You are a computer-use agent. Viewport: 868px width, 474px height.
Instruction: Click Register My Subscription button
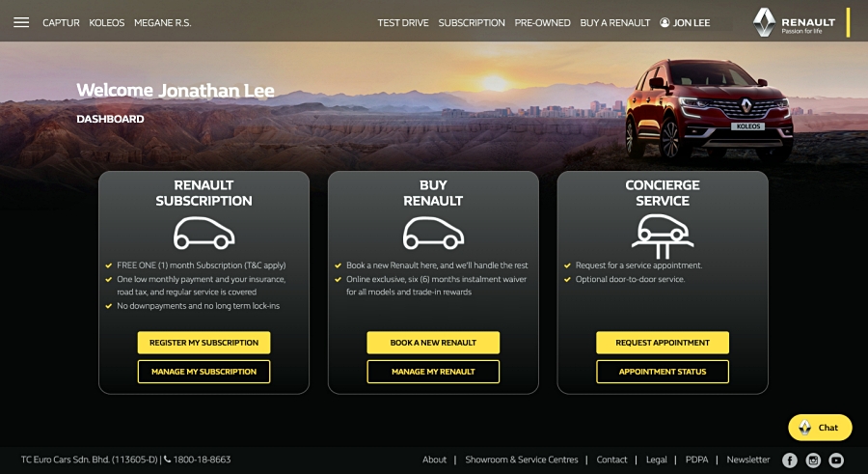pos(203,343)
